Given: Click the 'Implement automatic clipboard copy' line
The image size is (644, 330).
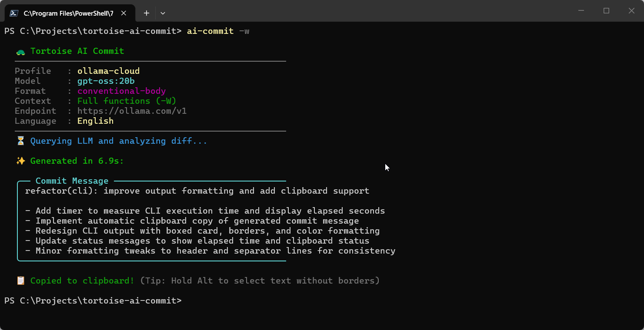Looking at the screenshot, I should (192, 221).
